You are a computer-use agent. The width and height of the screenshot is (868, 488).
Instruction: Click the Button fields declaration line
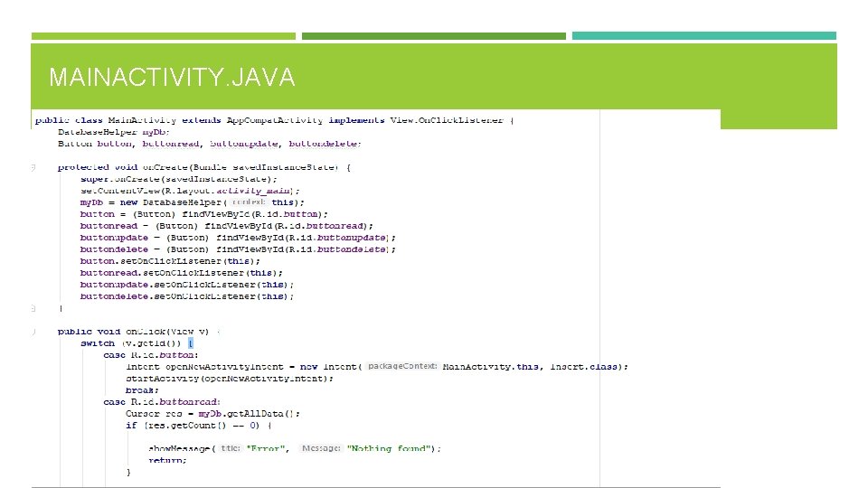[209, 144]
